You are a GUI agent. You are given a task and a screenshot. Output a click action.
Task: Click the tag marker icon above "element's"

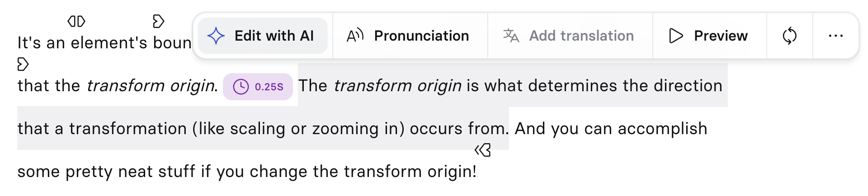pos(158,21)
